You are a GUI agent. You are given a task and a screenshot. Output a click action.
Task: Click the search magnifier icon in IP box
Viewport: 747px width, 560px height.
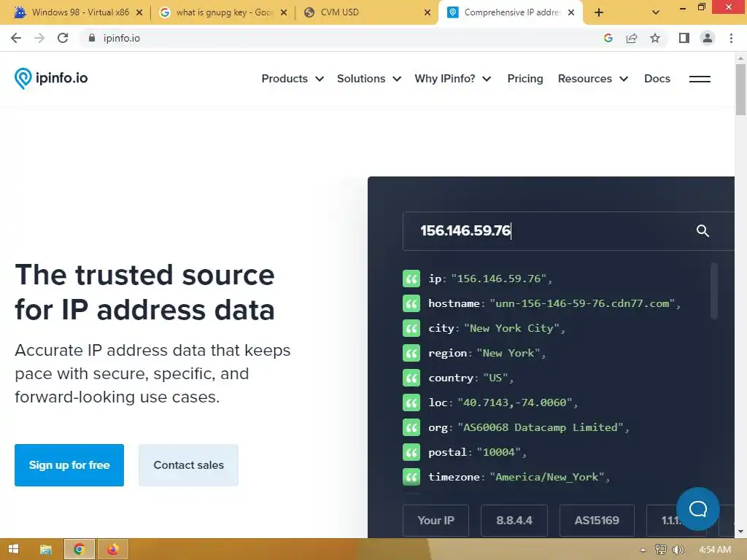point(703,231)
